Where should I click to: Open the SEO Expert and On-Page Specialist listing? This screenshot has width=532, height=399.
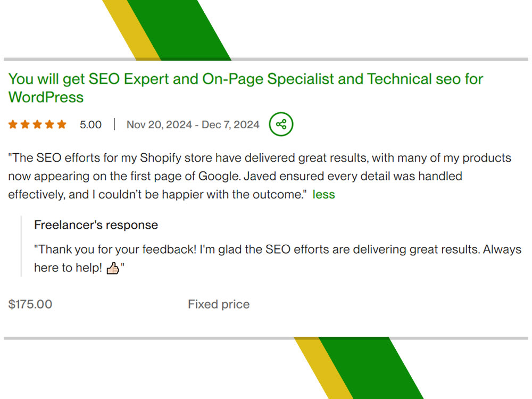(x=246, y=79)
